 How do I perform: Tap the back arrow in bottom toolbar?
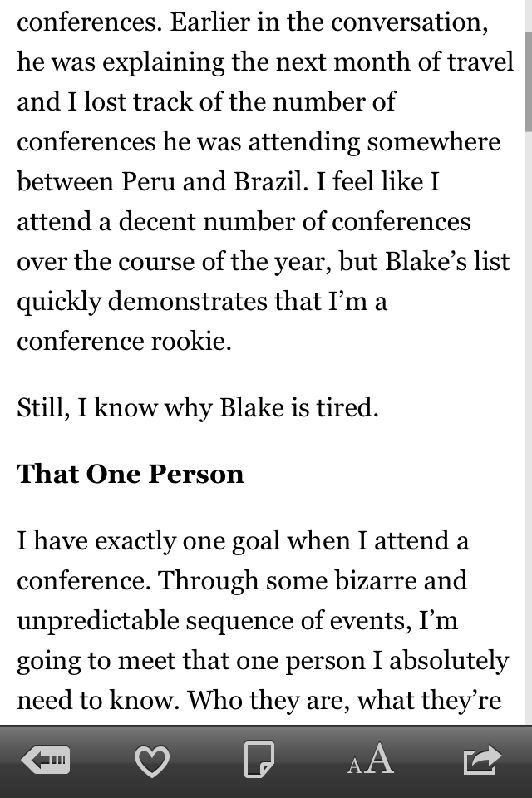(46, 760)
